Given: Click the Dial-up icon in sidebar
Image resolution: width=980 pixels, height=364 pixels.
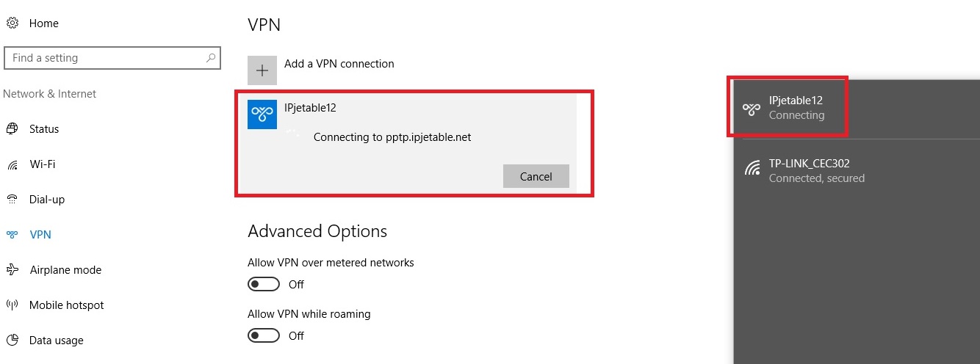Looking at the screenshot, I should [x=12, y=200].
